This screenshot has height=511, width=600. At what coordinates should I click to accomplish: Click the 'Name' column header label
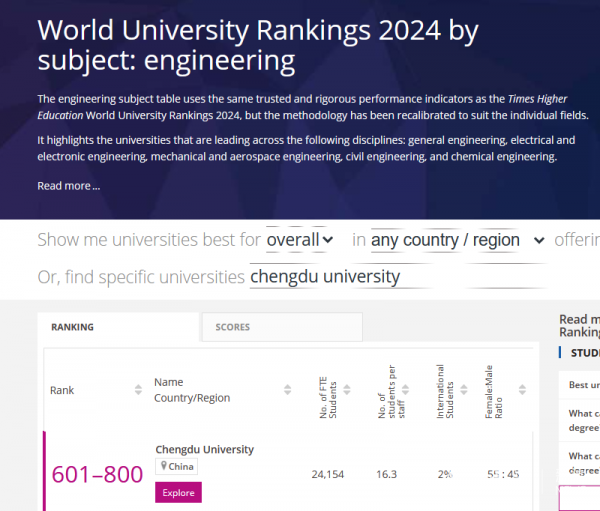169,382
